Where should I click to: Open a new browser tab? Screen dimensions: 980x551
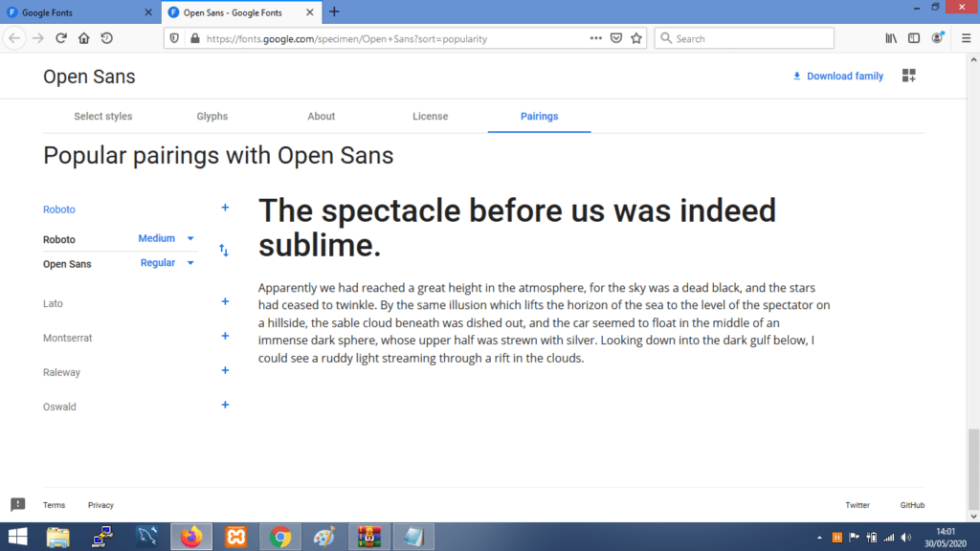click(x=334, y=11)
